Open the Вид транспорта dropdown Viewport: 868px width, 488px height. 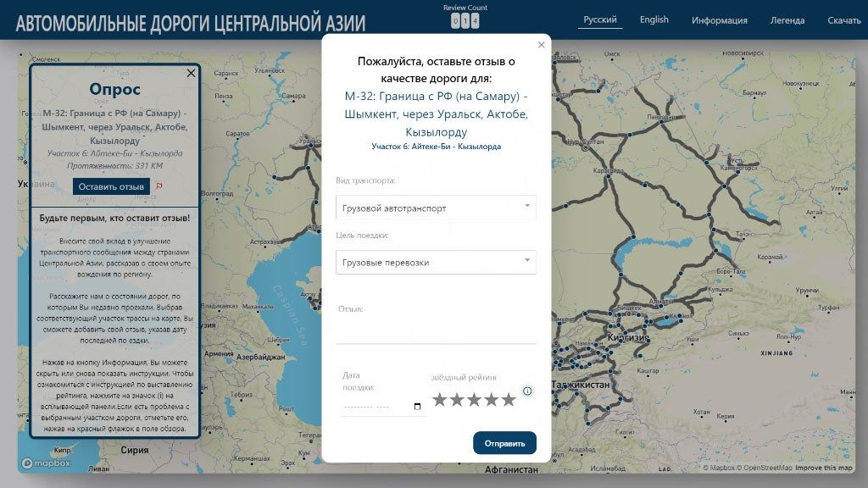(x=435, y=207)
